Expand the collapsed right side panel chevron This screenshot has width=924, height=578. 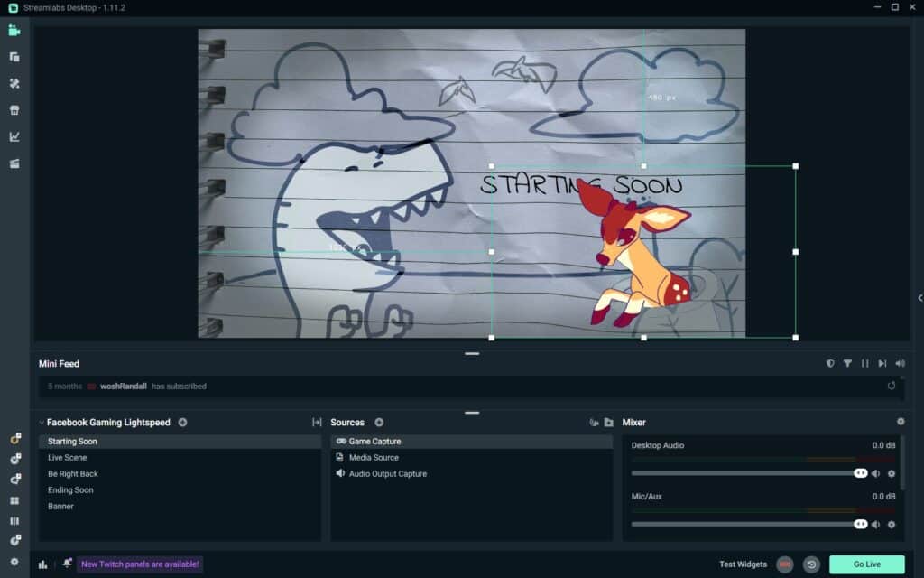click(x=919, y=298)
